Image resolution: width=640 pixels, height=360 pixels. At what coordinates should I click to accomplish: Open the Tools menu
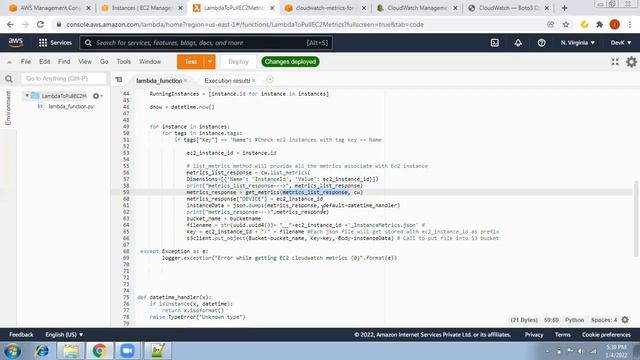124,62
